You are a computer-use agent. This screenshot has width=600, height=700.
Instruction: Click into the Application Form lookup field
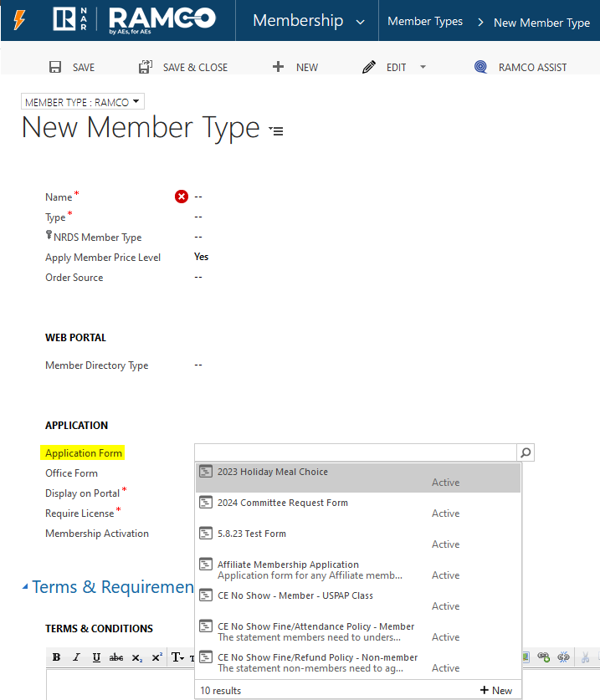point(355,452)
